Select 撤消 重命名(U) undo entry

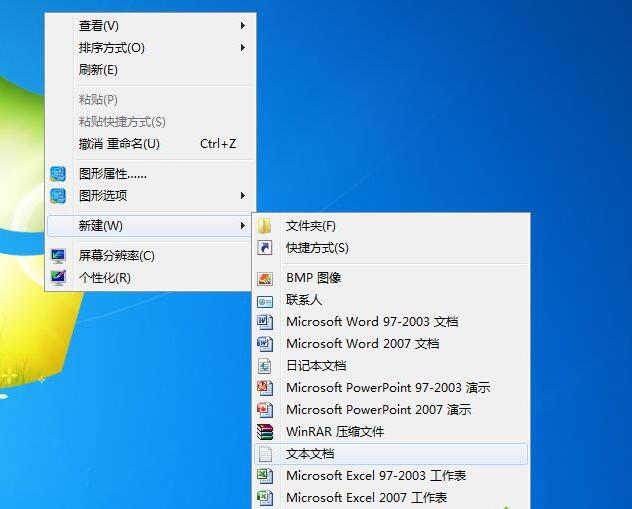pyautogui.click(x=150, y=144)
